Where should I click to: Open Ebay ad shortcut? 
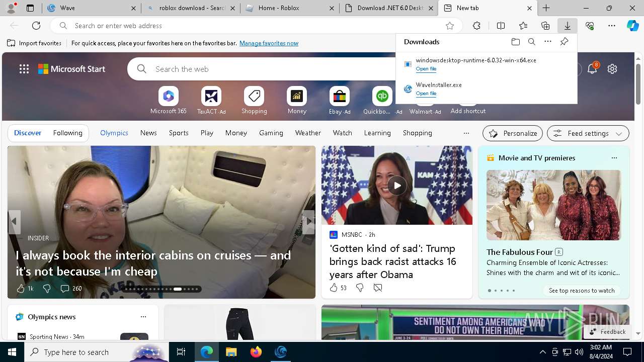[340, 101]
